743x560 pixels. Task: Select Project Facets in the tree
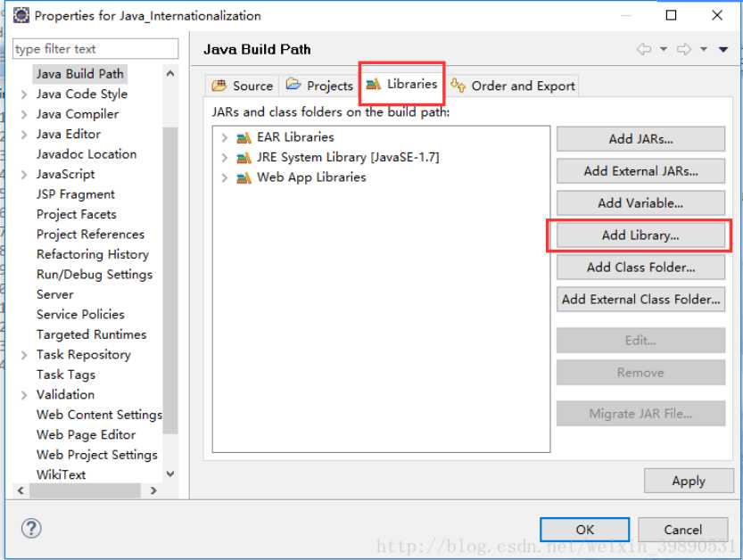coord(77,215)
